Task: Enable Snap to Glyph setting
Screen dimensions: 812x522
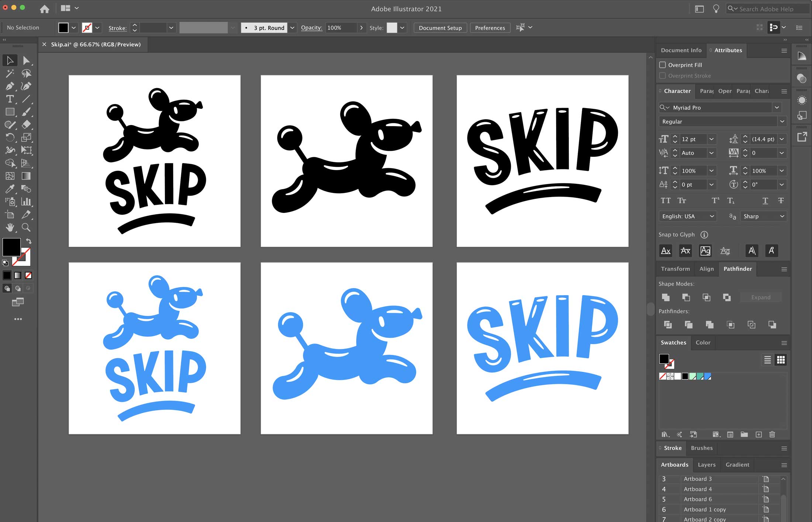Action: (x=677, y=234)
